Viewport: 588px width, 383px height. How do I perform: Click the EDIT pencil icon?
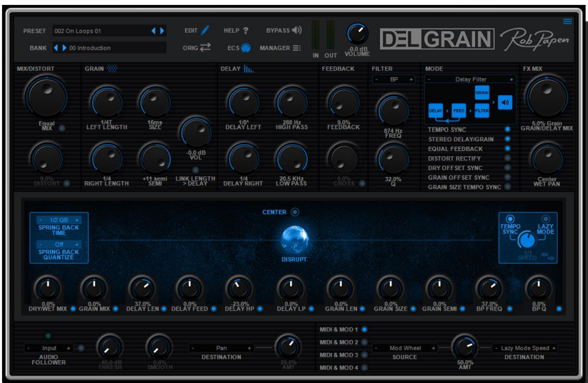[x=205, y=30]
